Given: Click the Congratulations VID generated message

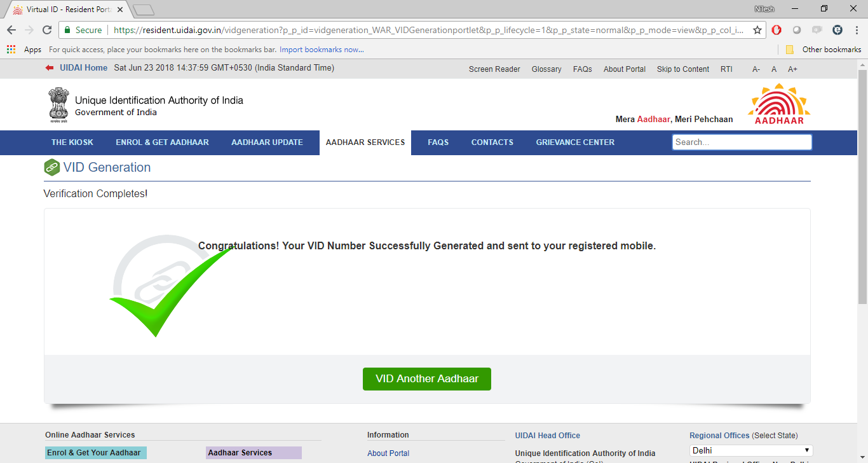Looking at the screenshot, I should tap(427, 246).
